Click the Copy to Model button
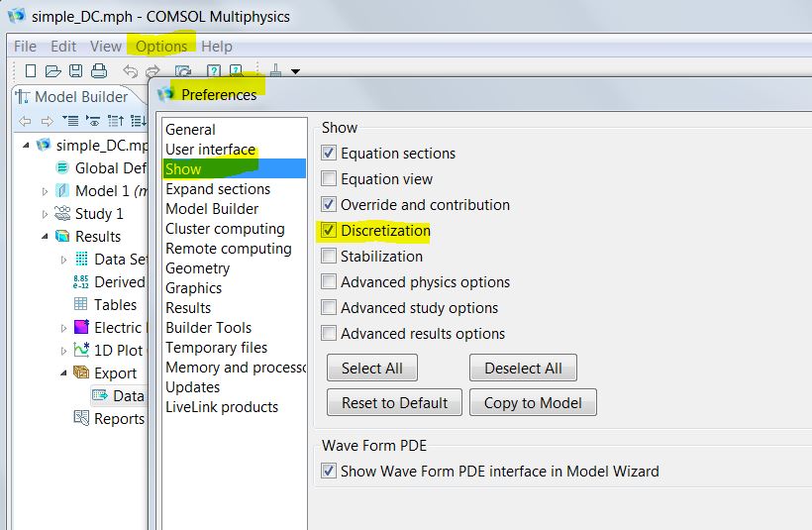Screen dimensions: 812x530 (x=533, y=402)
